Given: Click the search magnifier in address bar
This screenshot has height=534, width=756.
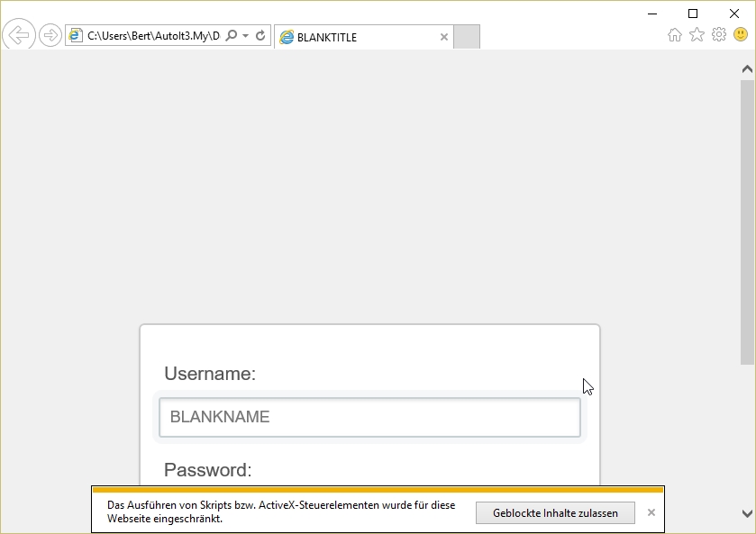Looking at the screenshot, I should [232, 36].
